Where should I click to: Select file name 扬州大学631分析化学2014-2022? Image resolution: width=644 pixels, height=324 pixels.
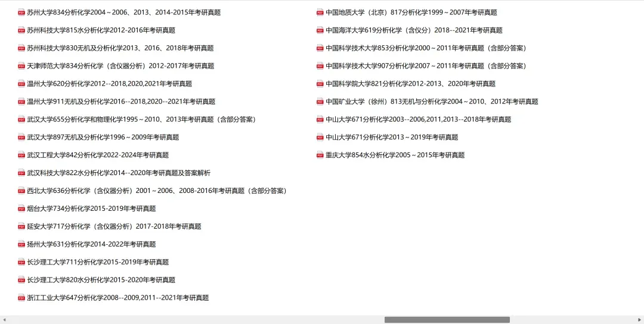pos(91,244)
